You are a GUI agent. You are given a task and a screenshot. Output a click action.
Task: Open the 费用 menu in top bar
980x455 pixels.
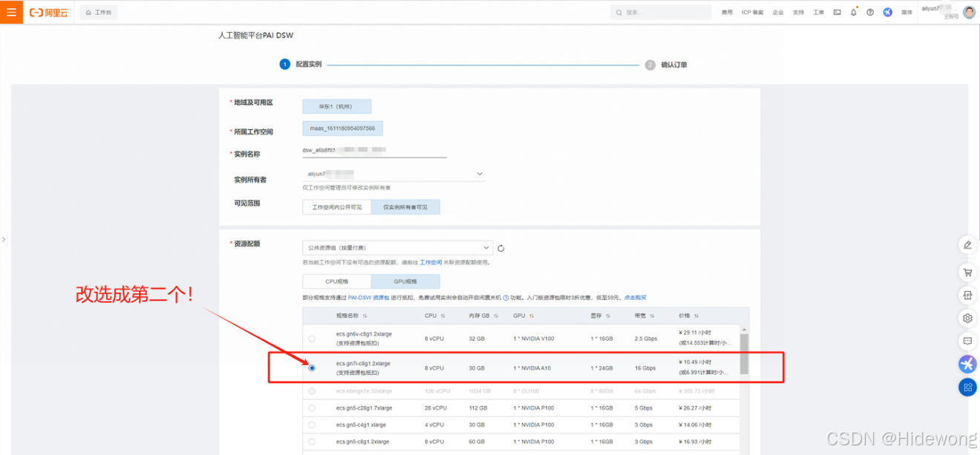click(x=727, y=13)
